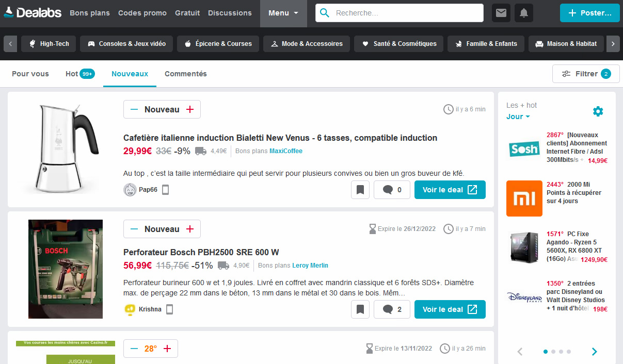This screenshot has width=623, height=364.
Task: Open the Perforateur Bosch PBH2500 title
Action: [x=201, y=252]
